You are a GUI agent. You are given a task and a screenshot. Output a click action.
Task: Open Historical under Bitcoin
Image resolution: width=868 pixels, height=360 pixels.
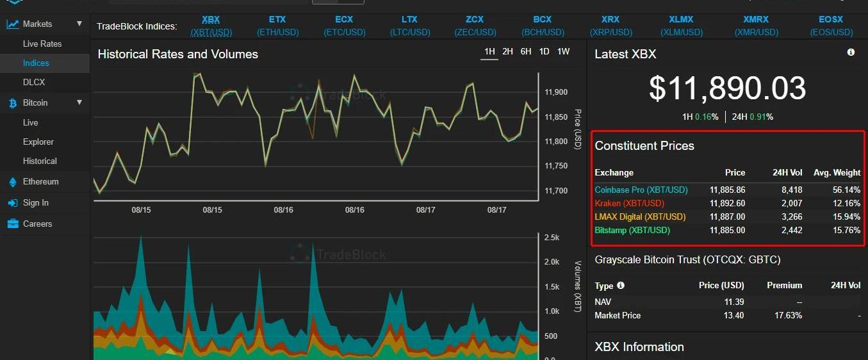[x=40, y=161]
